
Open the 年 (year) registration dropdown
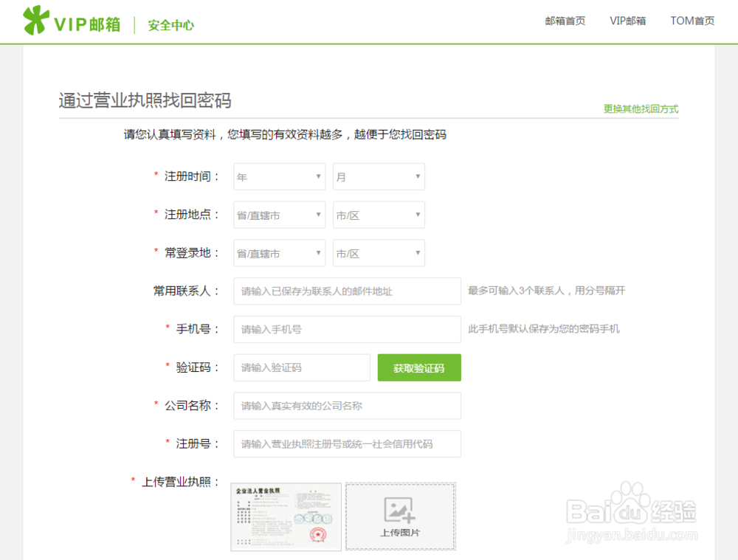(278, 176)
